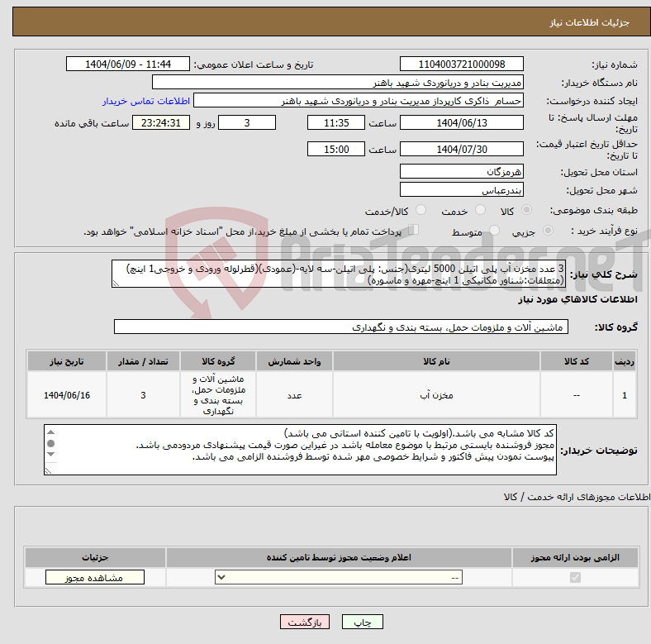This screenshot has width=651, height=644.
Task: Open اطلاعات تماس خریدار link
Action: [x=146, y=101]
